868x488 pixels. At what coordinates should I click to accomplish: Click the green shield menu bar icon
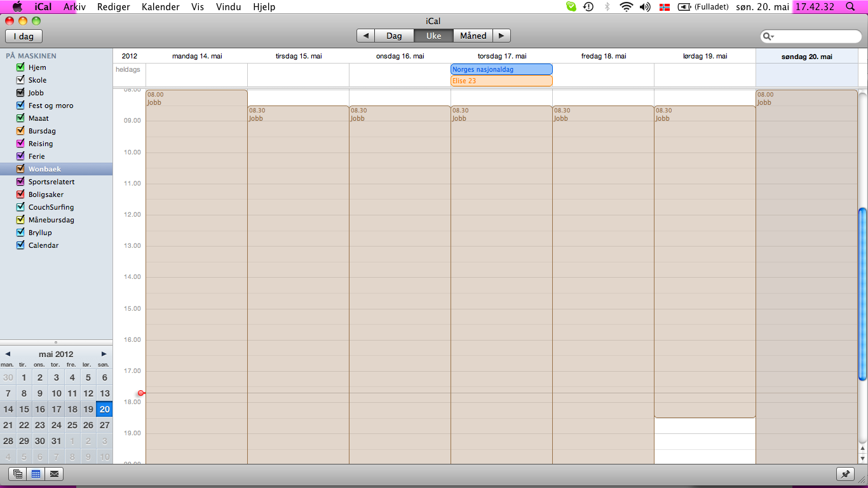pos(571,7)
